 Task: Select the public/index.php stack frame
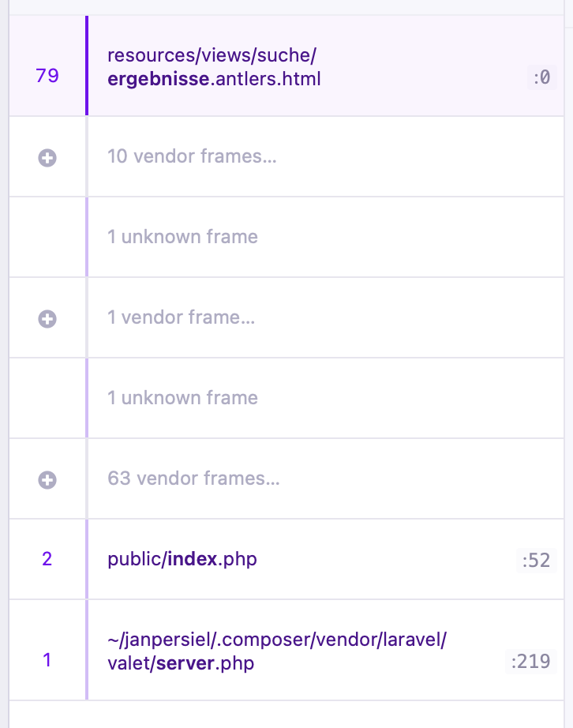[x=286, y=559]
